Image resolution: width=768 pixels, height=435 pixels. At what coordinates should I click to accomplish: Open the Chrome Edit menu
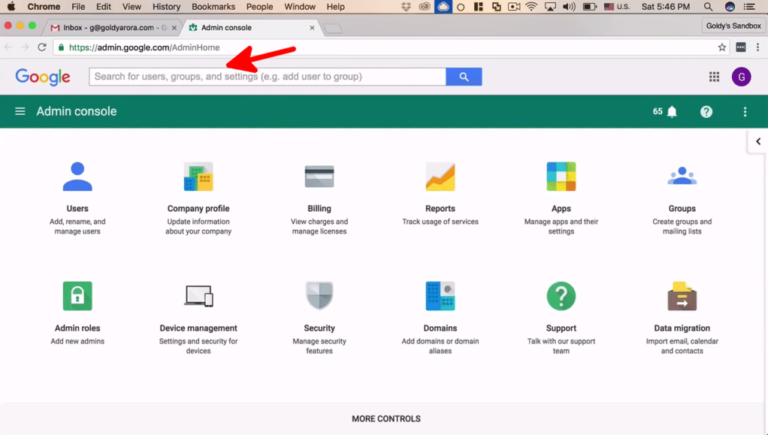(103, 7)
